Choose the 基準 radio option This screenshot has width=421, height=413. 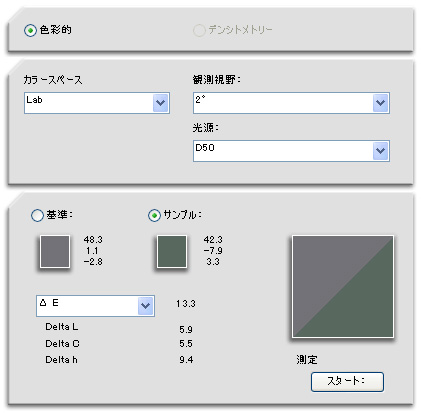pyautogui.click(x=37, y=215)
